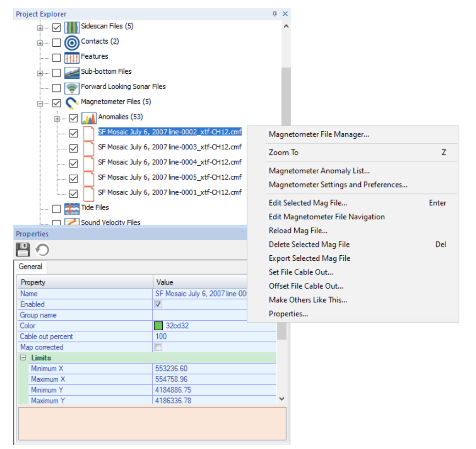Uncheck the Sidescan Files checkbox

[x=57, y=27]
